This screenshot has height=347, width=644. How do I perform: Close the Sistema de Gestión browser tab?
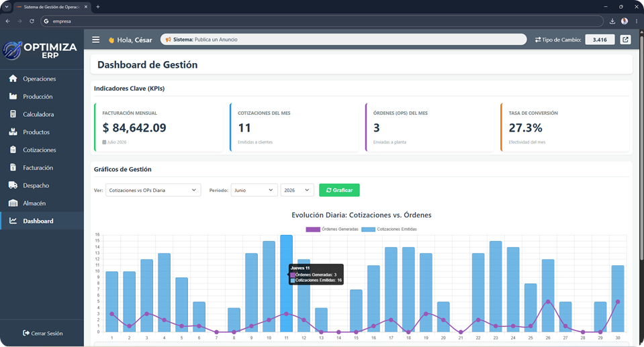(x=86, y=7)
